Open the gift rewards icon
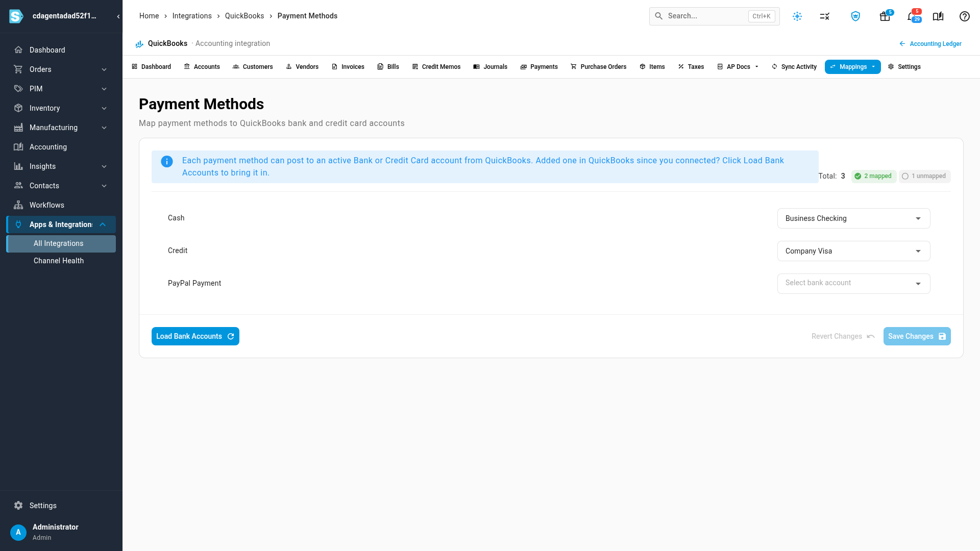The width and height of the screenshot is (980, 551). pos(885,16)
